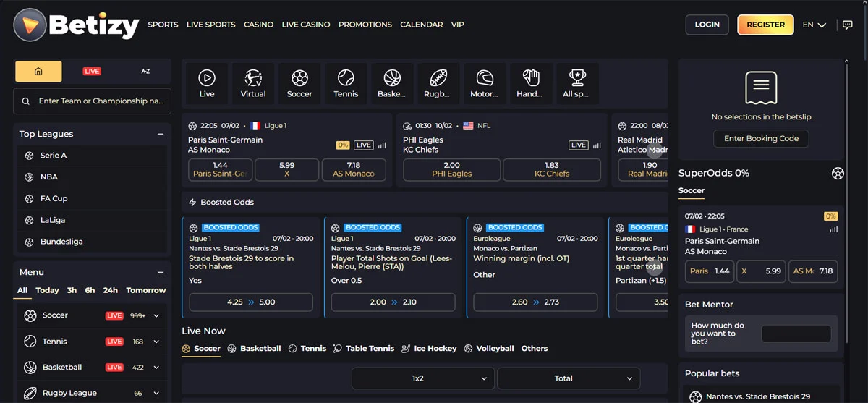Open the 1x2 market dropdown
This screenshot has height=403, width=868.
pos(423,378)
